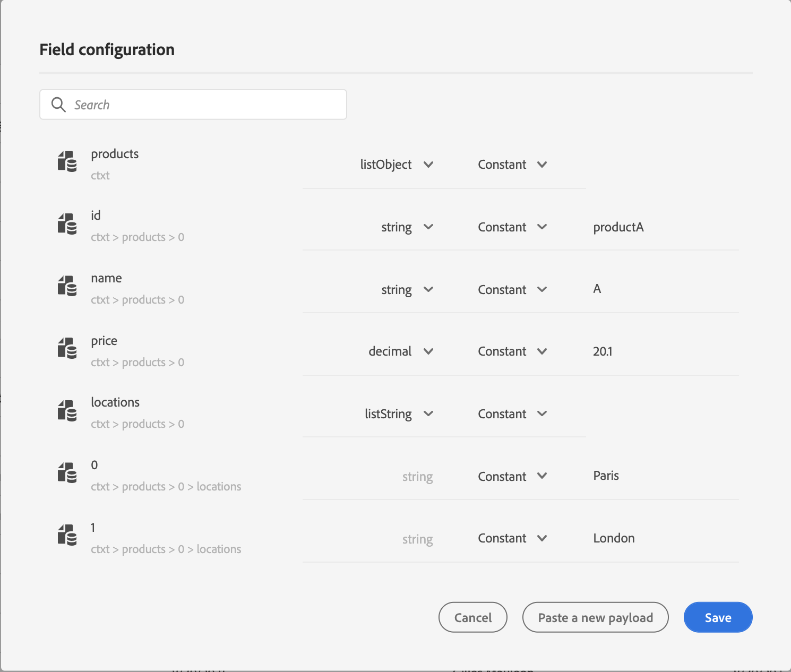Open the Constant dropdown for the id field
Image resolution: width=791 pixels, height=672 pixels.
point(541,227)
